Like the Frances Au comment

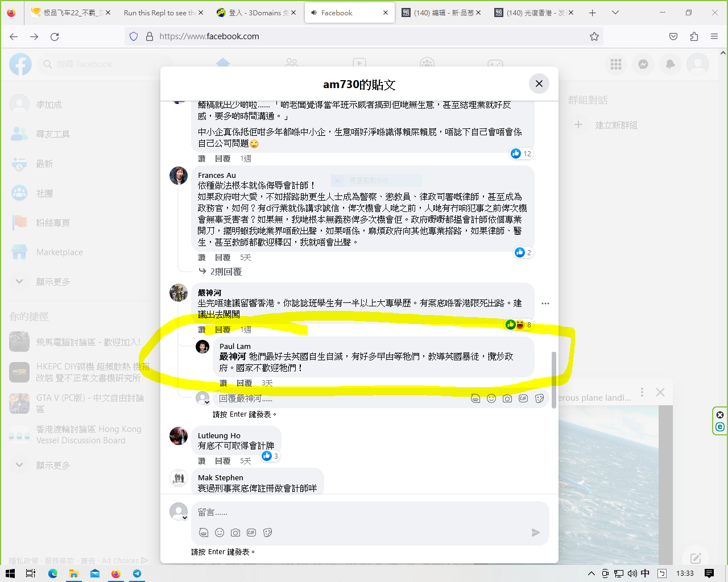(201, 257)
